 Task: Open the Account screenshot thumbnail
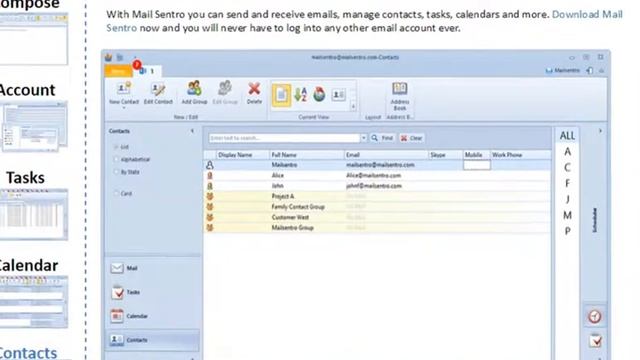coord(34,126)
